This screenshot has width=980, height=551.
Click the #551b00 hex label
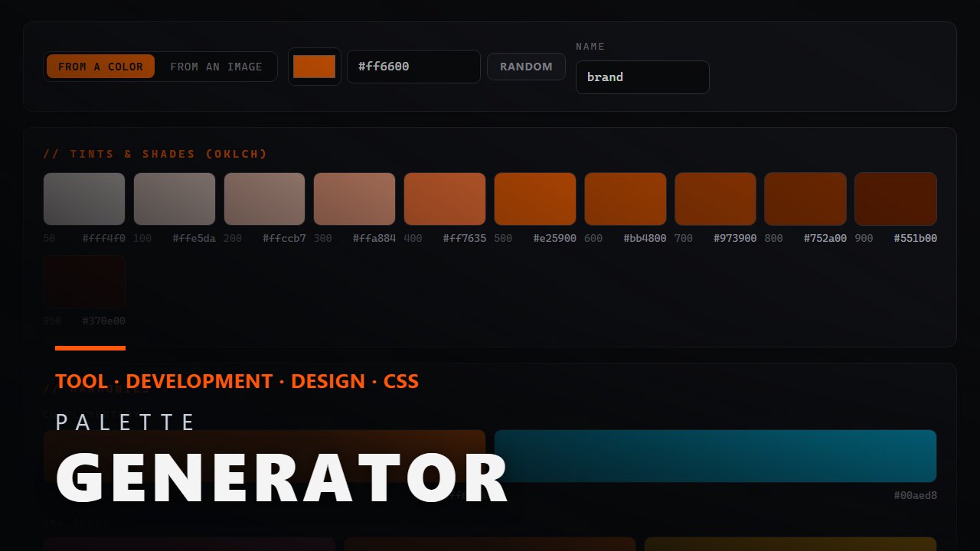click(915, 238)
